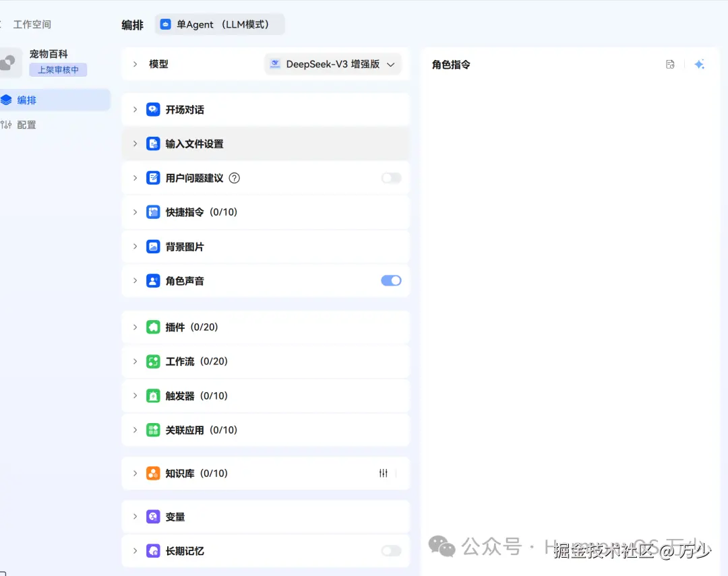Click the 工作流 (0/20) label
The height and width of the screenshot is (576, 728).
point(196,362)
